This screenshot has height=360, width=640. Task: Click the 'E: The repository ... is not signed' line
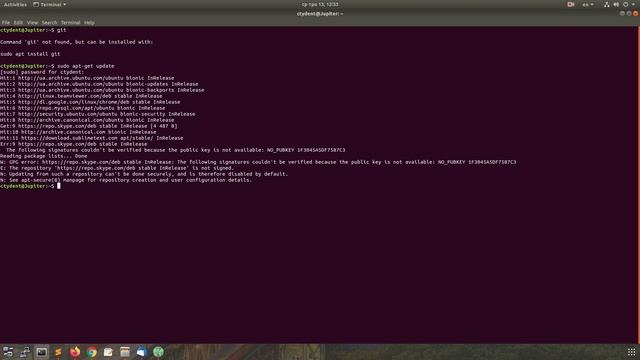(x=117, y=168)
